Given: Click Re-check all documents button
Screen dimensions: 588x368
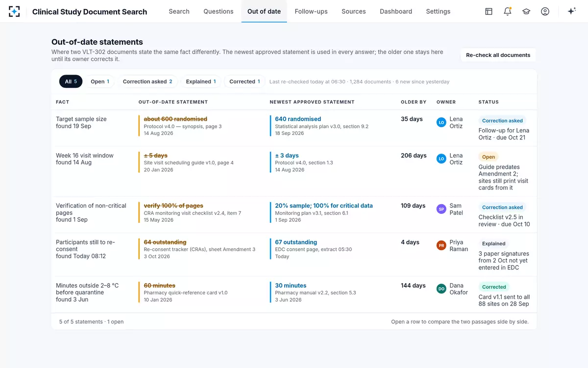Looking at the screenshot, I should pyautogui.click(x=498, y=55).
